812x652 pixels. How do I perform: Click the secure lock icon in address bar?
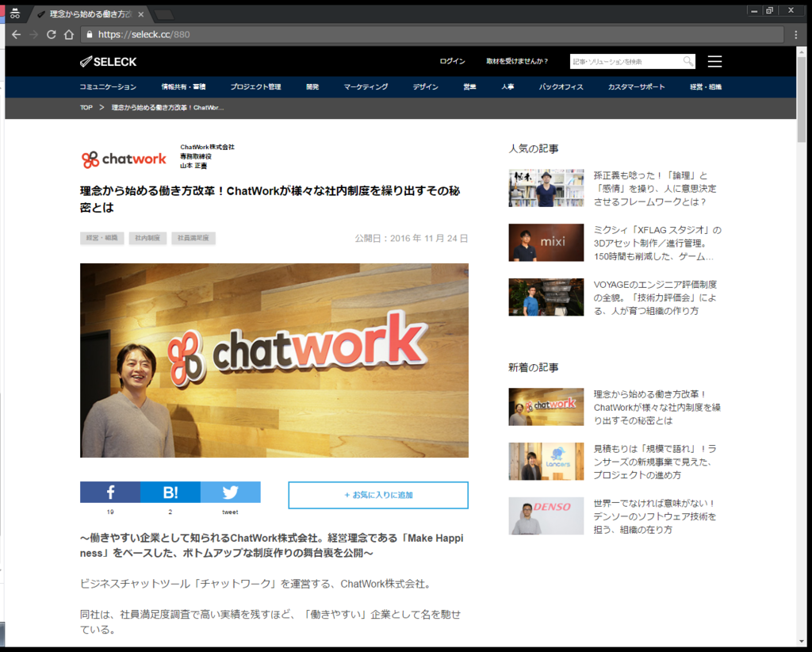point(90,35)
